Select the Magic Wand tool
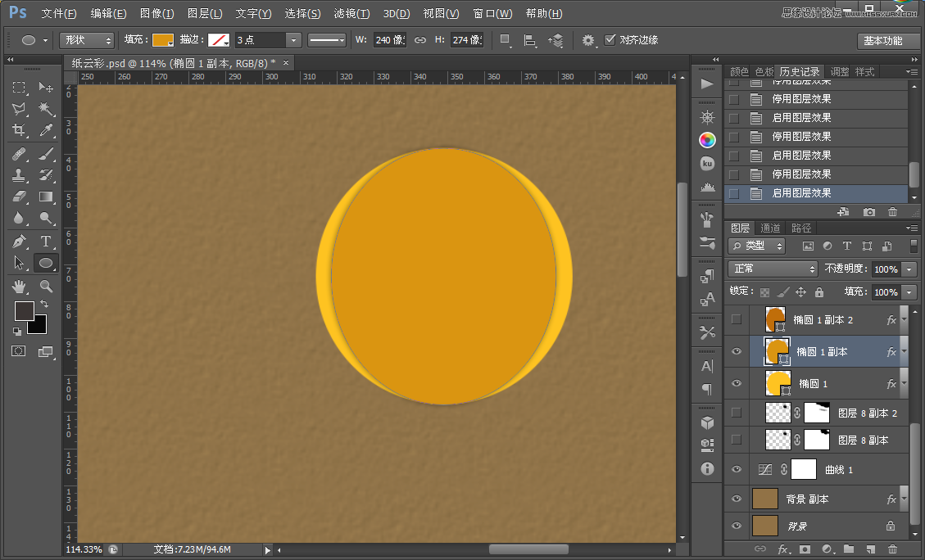 [x=45, y=108]
